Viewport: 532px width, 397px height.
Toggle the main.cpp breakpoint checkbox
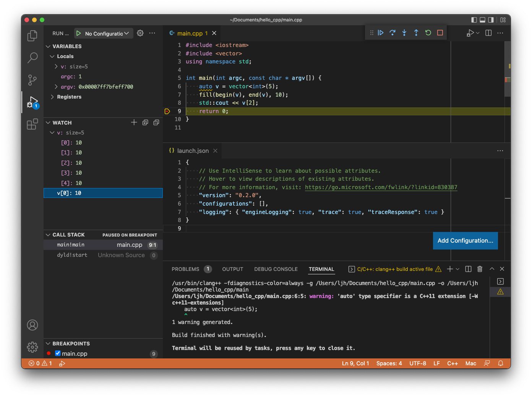coord(58,353)
